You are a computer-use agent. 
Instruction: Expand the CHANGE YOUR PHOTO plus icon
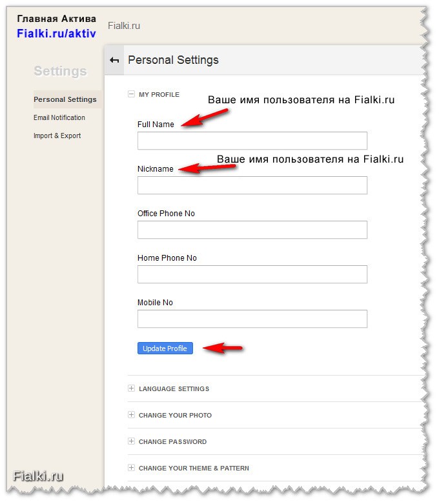(131, 415)
